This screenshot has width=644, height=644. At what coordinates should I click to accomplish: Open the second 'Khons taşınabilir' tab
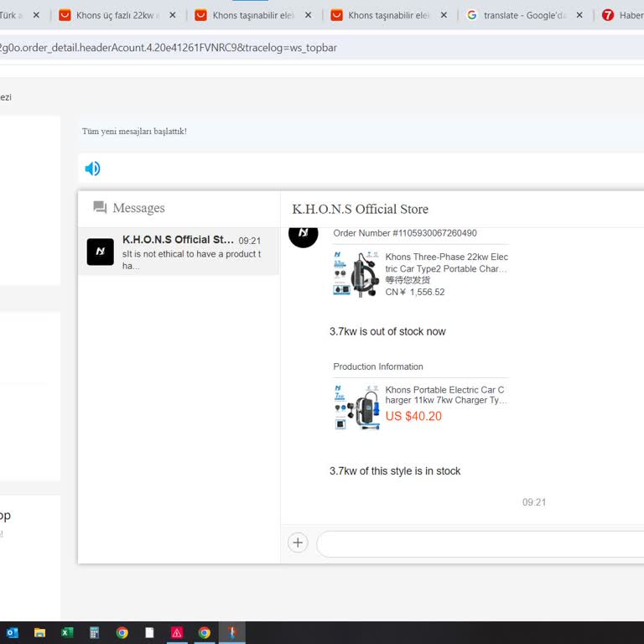386,15
